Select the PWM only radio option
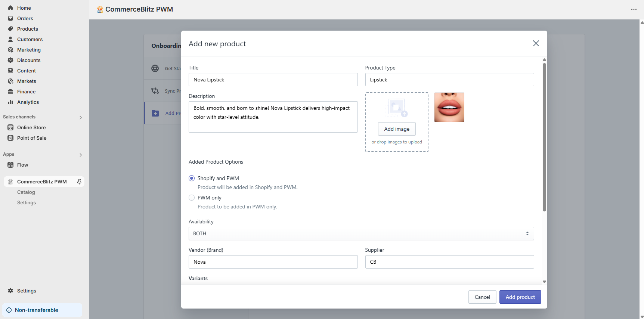The image size is (644, 319). click(x=192, y=198)
